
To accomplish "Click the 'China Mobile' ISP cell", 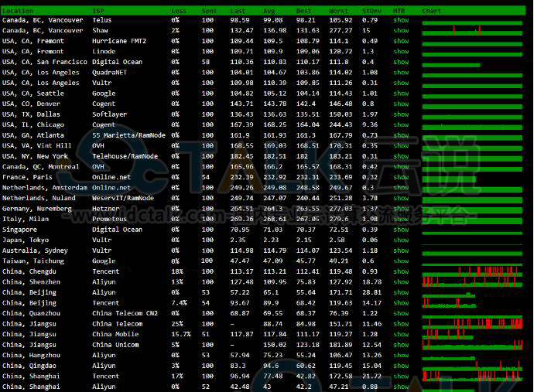I will click(x=115, y=335).
